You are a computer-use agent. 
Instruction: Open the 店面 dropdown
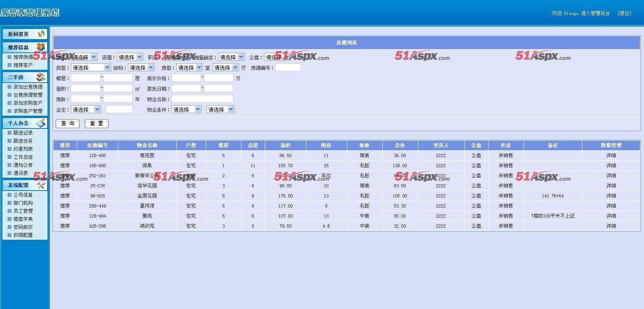pos(130,57)
